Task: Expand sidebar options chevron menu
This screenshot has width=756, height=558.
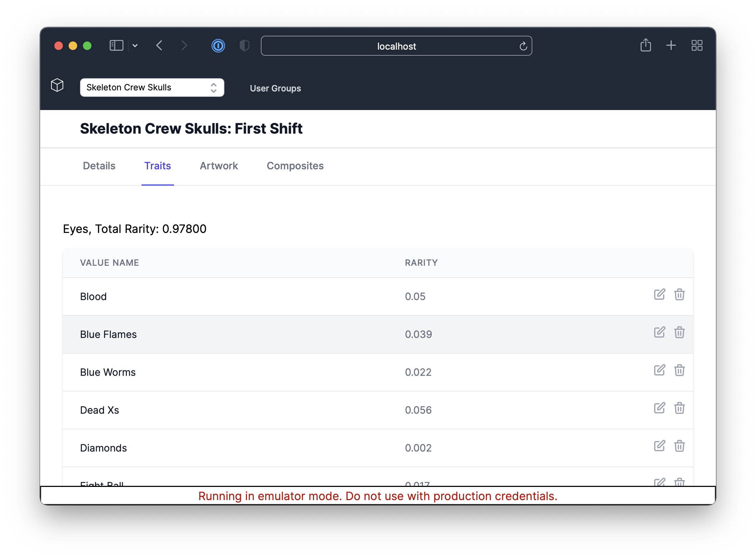Action: (135, 46)
